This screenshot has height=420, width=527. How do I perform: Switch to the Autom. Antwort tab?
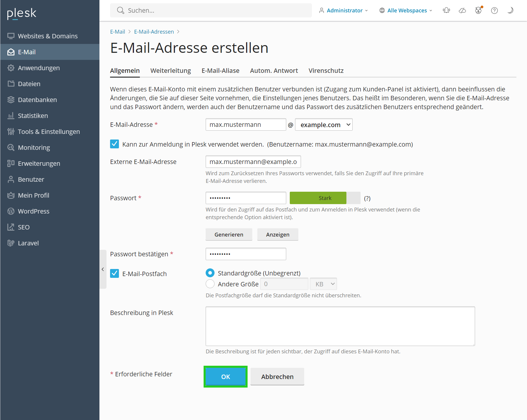point(274,71)
